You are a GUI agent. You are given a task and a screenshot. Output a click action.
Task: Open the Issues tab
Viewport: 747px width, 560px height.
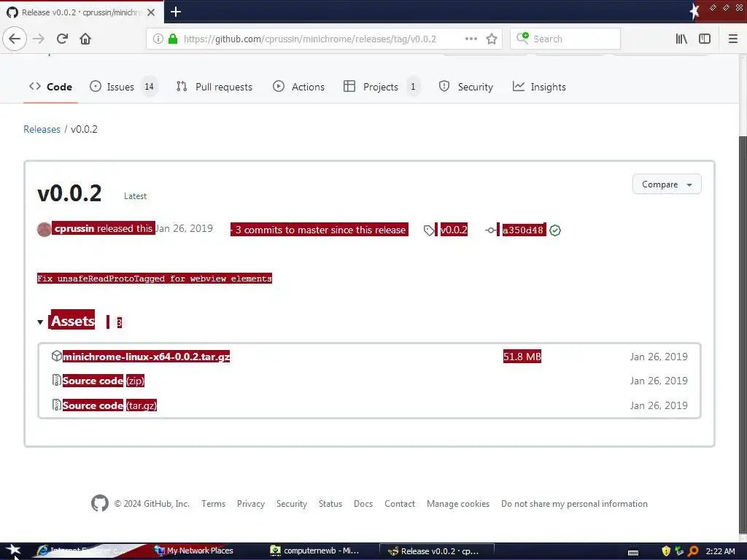tap(123, 87)
